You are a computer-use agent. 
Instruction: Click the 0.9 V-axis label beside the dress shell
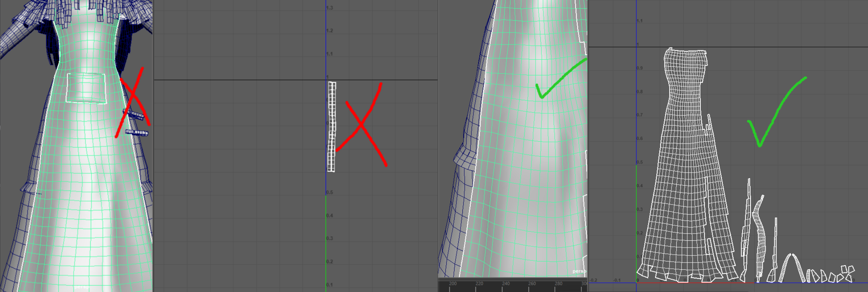coord(640,68)
